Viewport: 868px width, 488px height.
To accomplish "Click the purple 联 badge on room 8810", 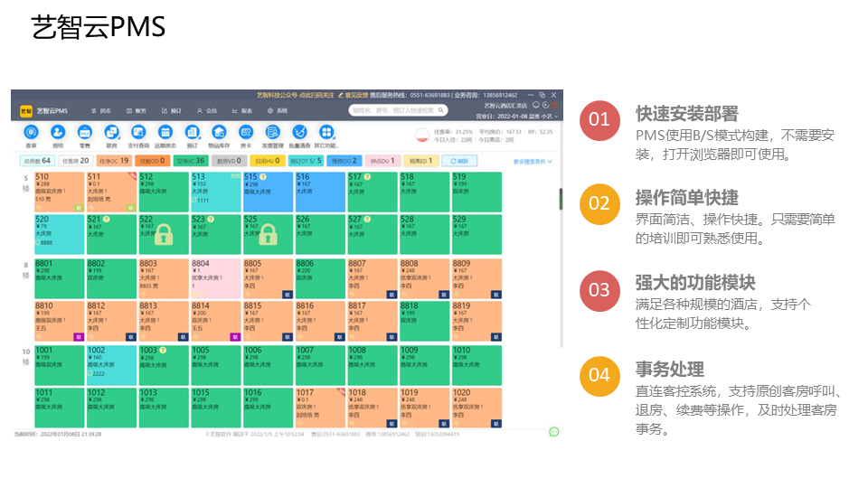I will coord(78,337).
